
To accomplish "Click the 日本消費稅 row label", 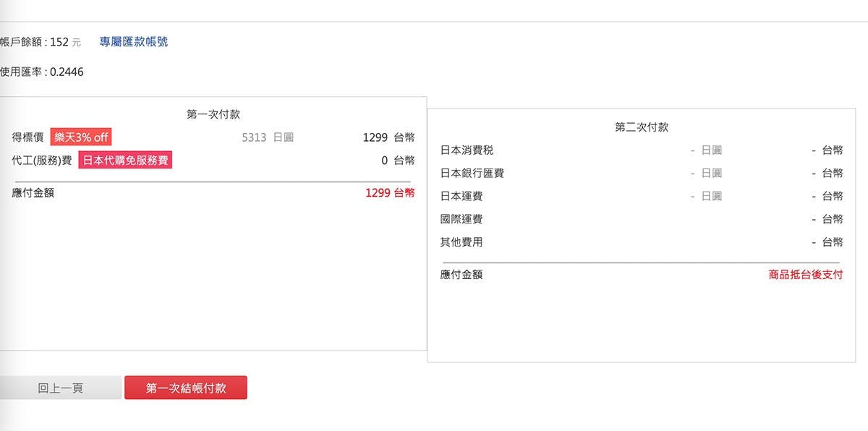I will (x=467, y=150).
